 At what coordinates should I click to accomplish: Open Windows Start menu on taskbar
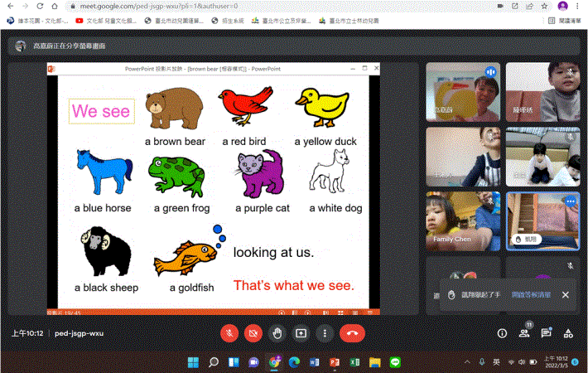click(194, 362)
